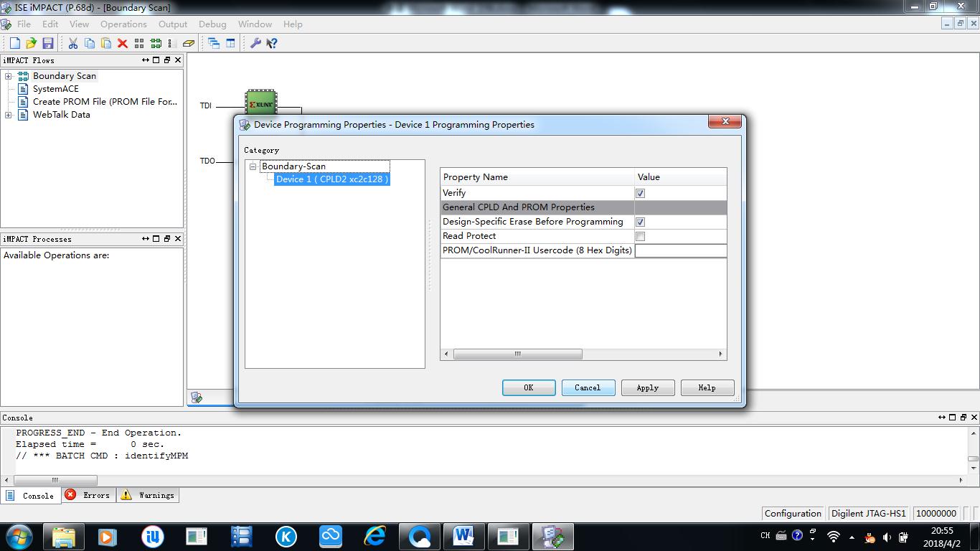Expand the Boundary Scan flow node
This screenshot has height=551, width=980.
click(8, 76)
